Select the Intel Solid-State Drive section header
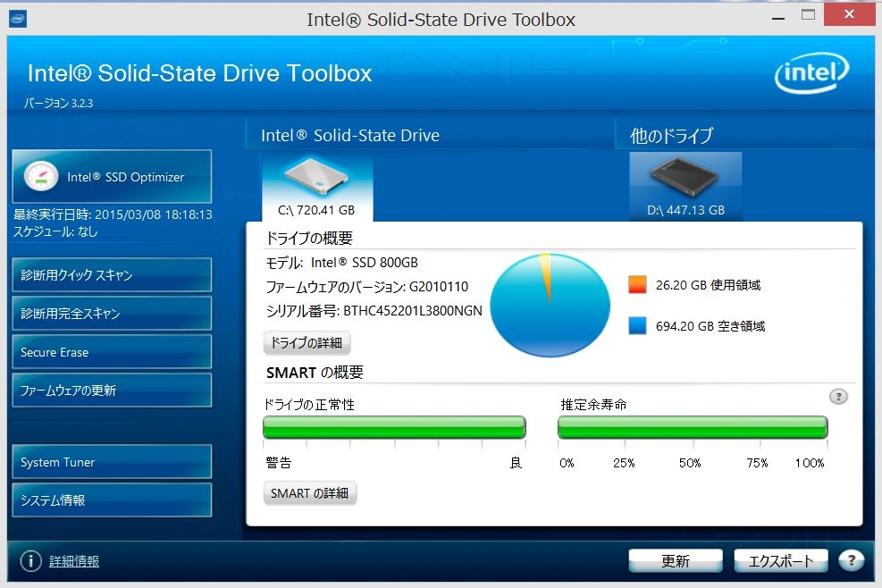Image resolution: width=882 pixels, height=588 pixels. tap(350, 135)
